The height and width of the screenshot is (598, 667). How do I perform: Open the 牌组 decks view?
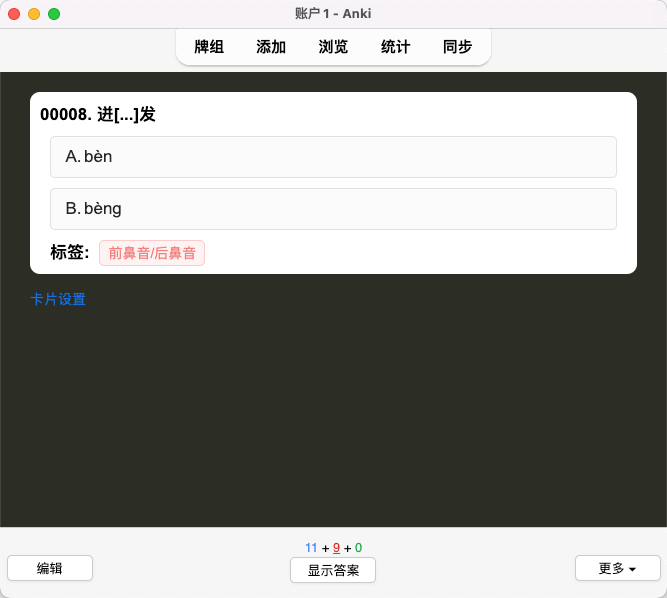(209, 47)
